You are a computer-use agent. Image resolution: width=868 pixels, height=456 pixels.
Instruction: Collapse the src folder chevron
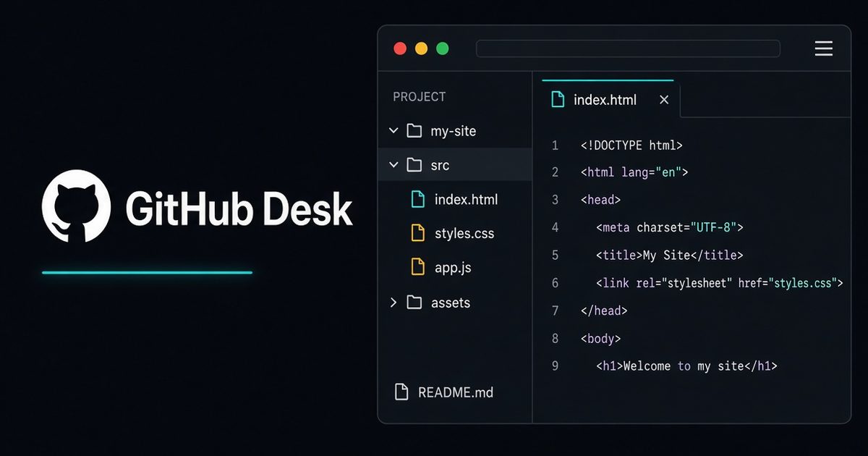pos(393,165)
